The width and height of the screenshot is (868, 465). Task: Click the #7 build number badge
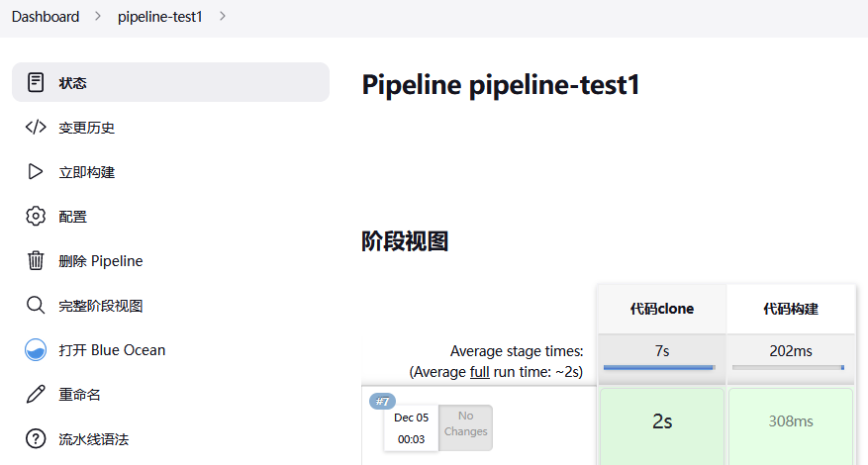coord(382,401)
